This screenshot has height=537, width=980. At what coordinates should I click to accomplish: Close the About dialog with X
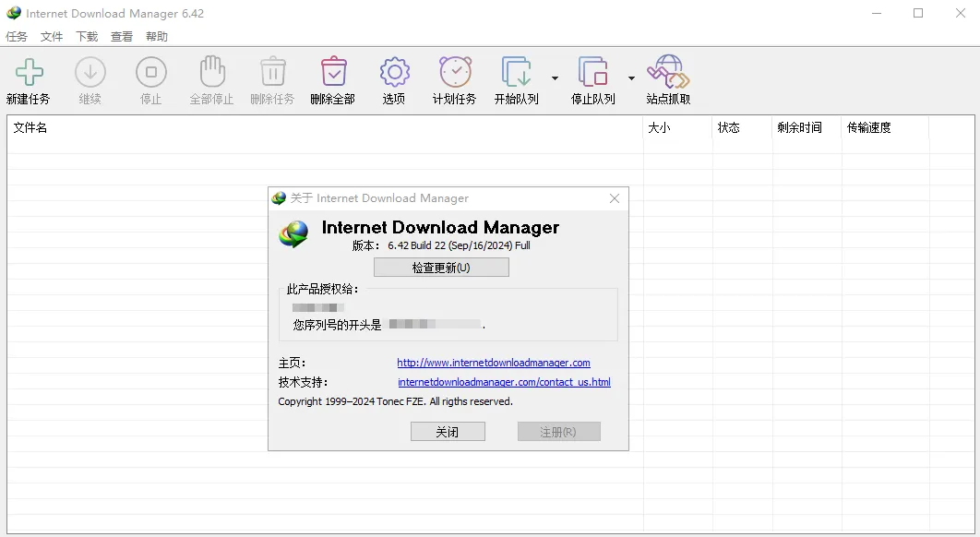tap(615, 198)
